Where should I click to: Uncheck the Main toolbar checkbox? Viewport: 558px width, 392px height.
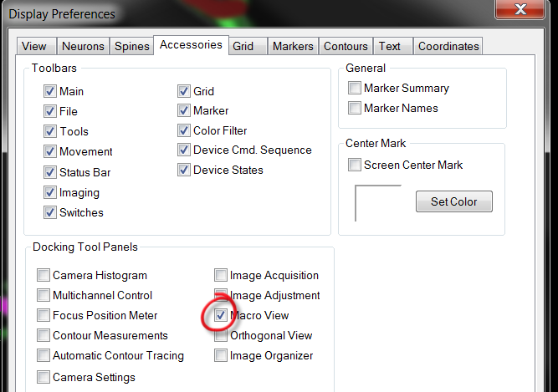[x=50, y=91]
